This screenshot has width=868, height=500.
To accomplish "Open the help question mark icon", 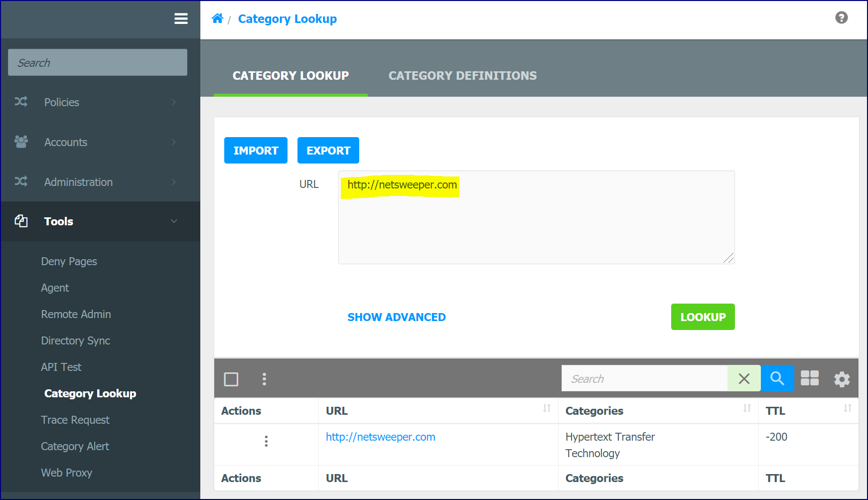I will 842,18.
